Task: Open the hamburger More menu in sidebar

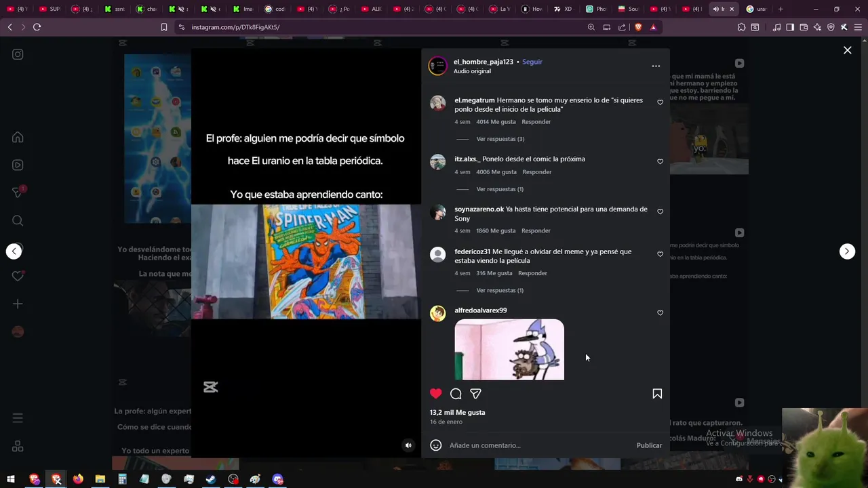Action: [18, 418]
